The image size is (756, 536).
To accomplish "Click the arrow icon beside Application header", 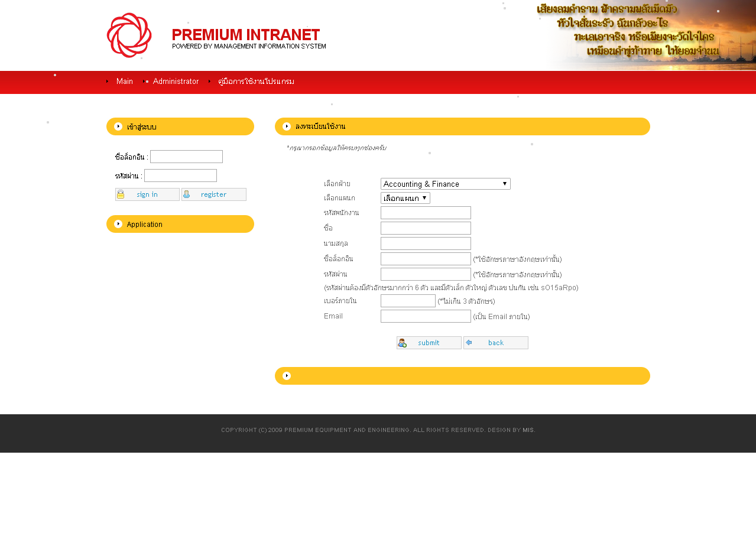I will coord(118,224).
